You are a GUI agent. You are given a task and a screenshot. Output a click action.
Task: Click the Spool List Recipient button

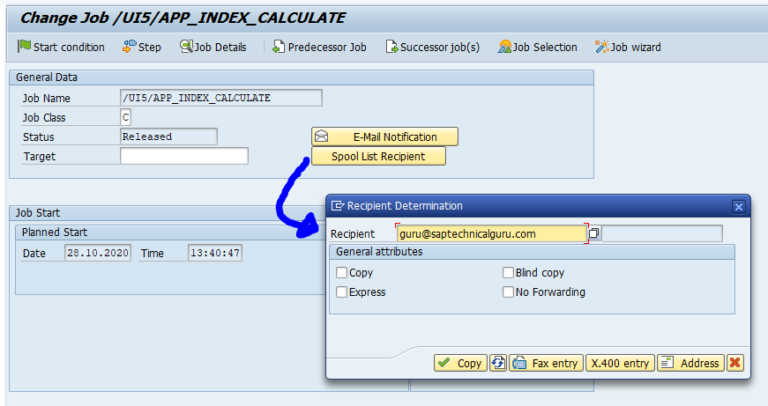coord(377,156)
